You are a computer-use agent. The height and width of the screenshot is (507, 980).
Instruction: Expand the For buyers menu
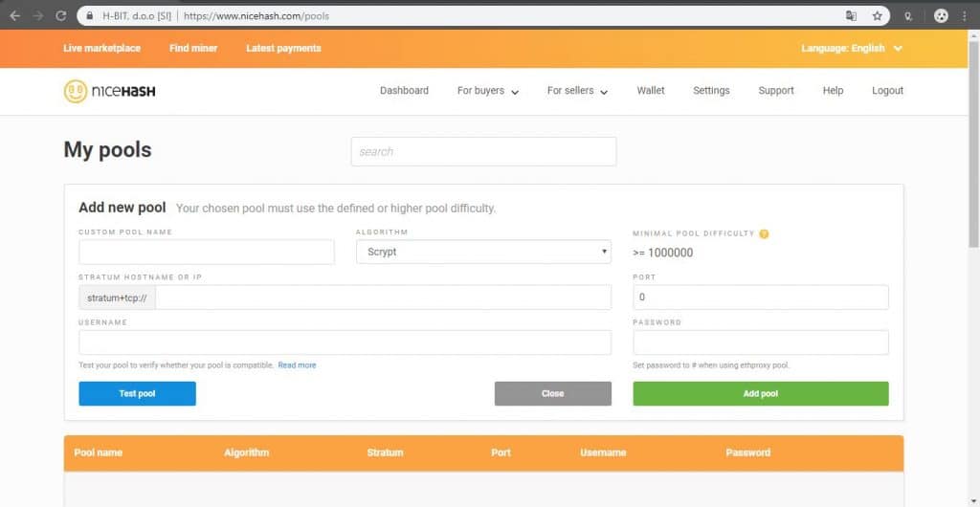pyautogui.click(x=488, y=91)
